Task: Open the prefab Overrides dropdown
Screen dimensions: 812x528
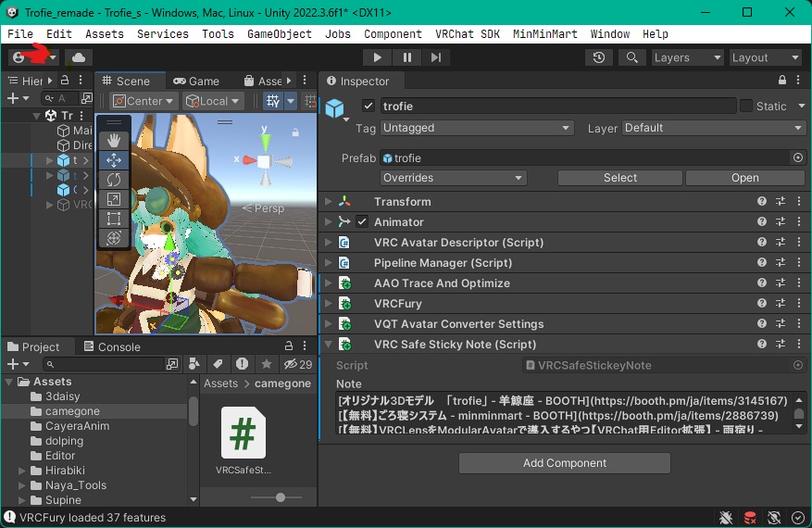Action: tap(453, 178)
